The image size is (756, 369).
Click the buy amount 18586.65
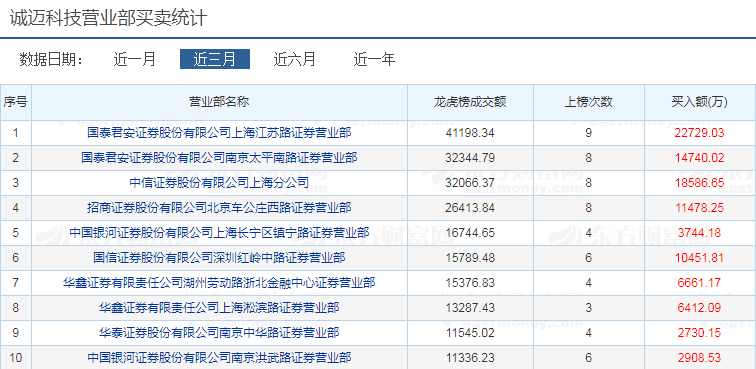click(x=700, y=183)
